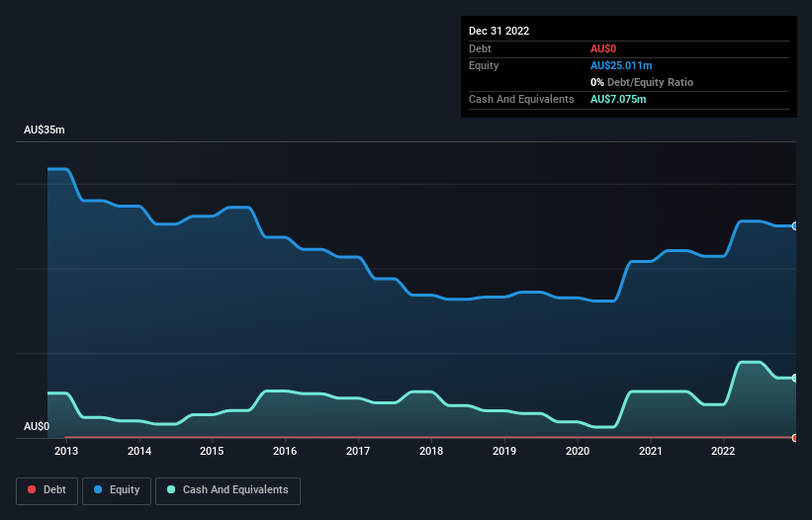Click the Equity row label in tooltip
Screen dimensions: 812x520
point(484,65)
